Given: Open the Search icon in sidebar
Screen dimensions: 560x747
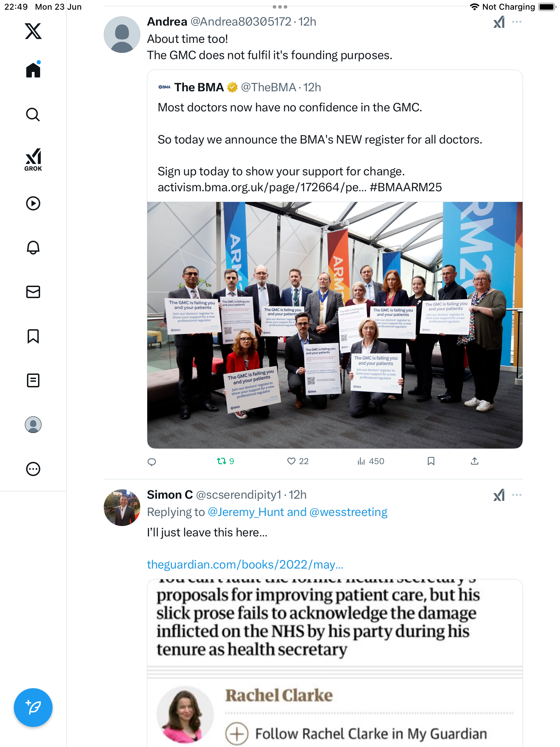Looking at the screenshot, I should [x=33, y=114].
